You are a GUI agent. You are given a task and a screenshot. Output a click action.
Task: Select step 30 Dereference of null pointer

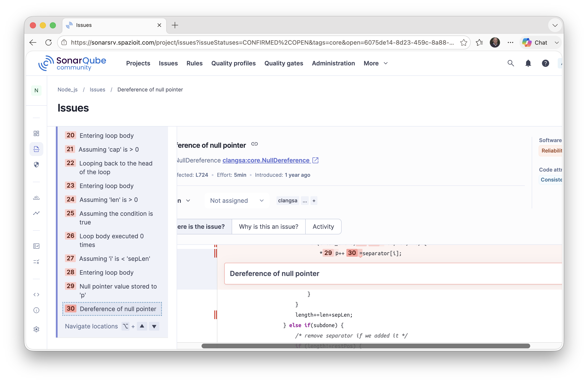tap(112, 309)
